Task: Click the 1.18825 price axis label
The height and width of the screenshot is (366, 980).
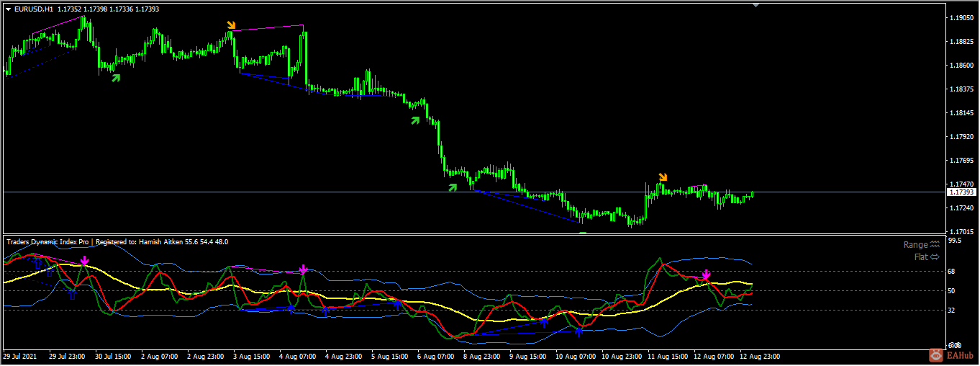Action: pos(962,42)
